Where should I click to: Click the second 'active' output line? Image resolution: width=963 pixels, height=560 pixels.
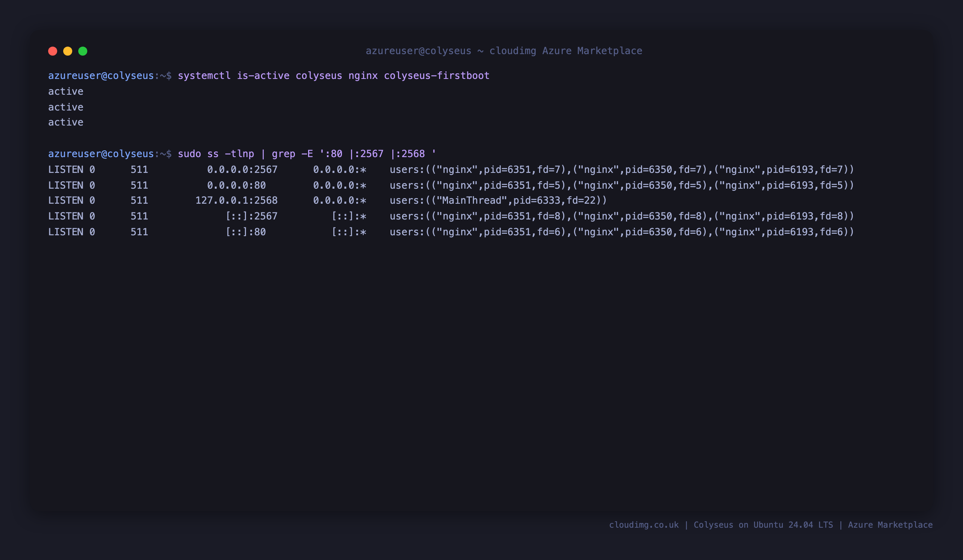66,107
